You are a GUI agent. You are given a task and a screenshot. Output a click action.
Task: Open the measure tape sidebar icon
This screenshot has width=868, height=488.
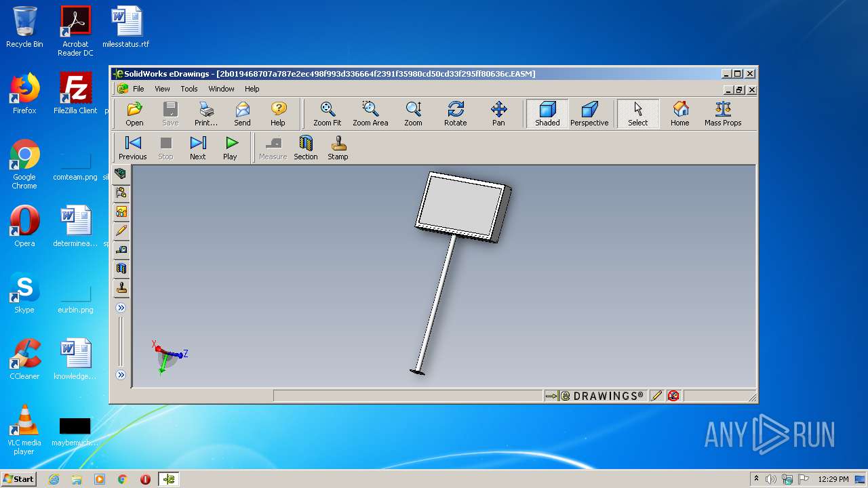121,250
